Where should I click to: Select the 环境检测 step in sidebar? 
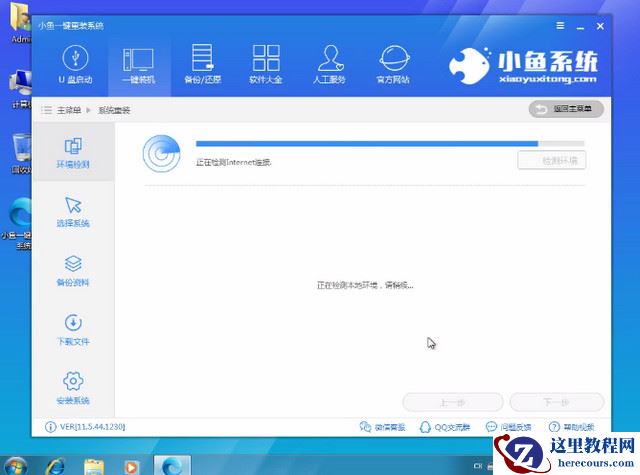[73, 153]
